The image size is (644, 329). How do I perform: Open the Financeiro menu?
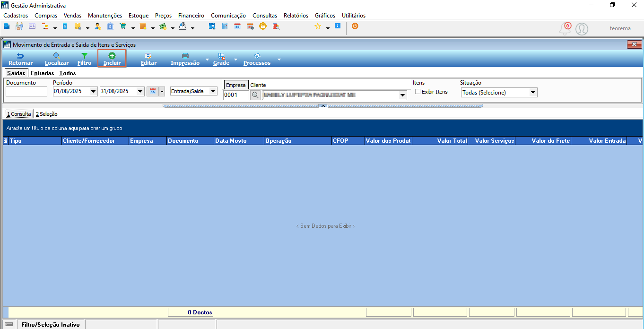click(191, 16)
